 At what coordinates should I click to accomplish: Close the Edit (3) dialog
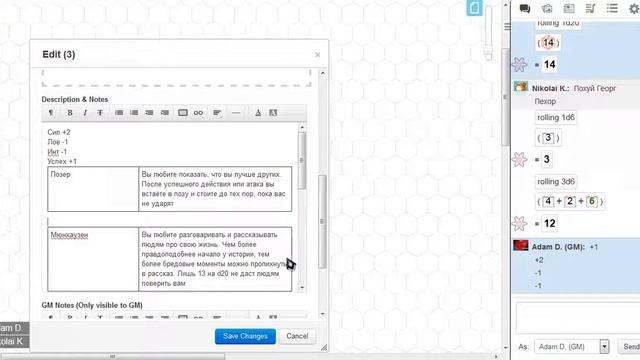(x=317, y=55)
